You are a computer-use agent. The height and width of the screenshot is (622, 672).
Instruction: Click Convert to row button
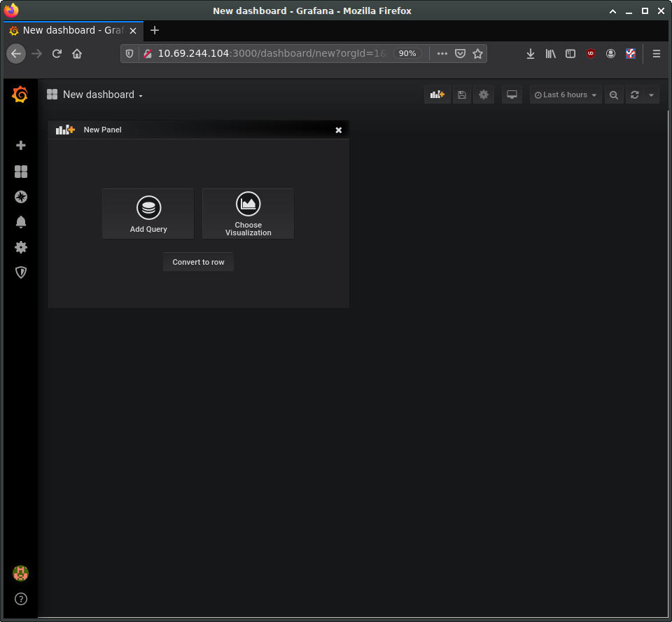click(x=198, y=262)
